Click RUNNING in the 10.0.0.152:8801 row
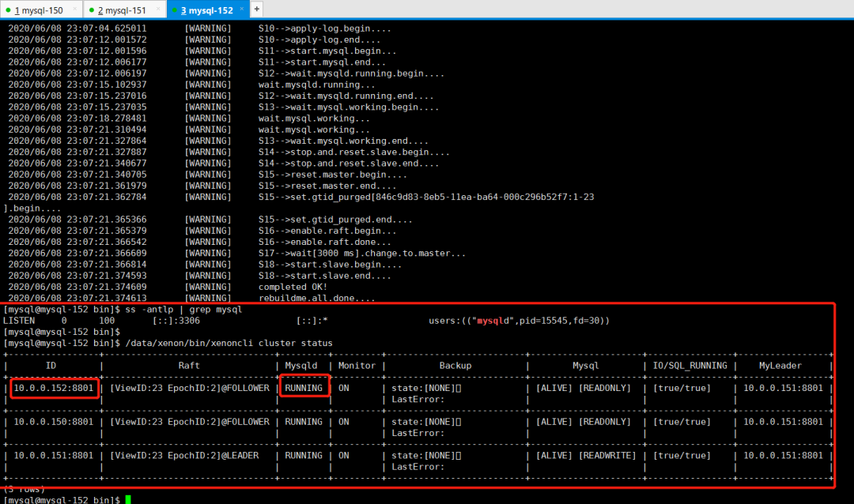The width and height of the screenshot is (854, 504). [x=304, y=388]
